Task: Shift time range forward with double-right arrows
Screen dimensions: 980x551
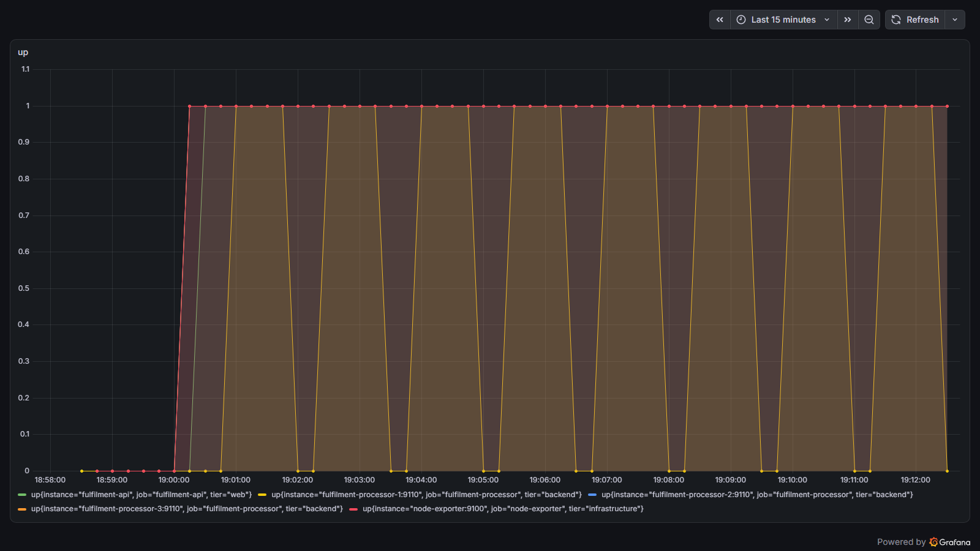Action: tap(848, 20)
